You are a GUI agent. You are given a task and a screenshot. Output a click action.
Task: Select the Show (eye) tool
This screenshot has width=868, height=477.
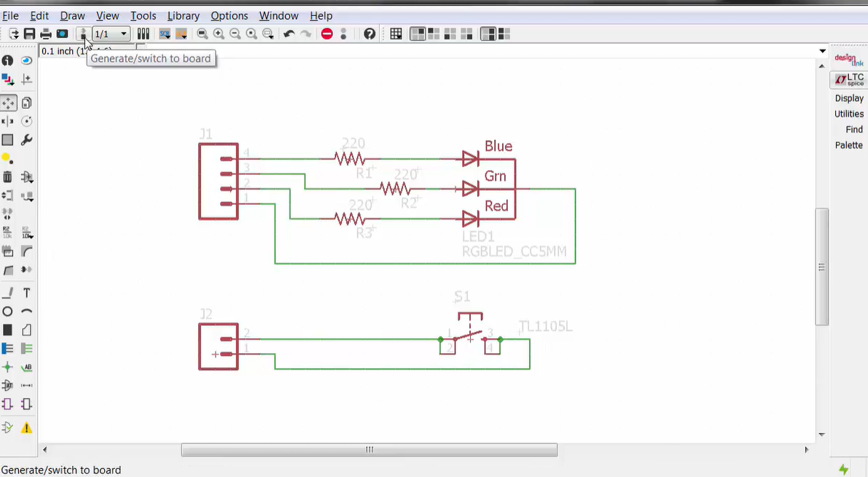coord(26,61)
